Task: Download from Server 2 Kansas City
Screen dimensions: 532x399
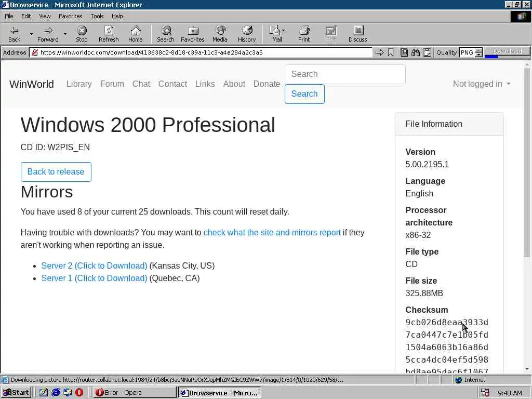Action: pyautogui.click(x=94, y=265)
